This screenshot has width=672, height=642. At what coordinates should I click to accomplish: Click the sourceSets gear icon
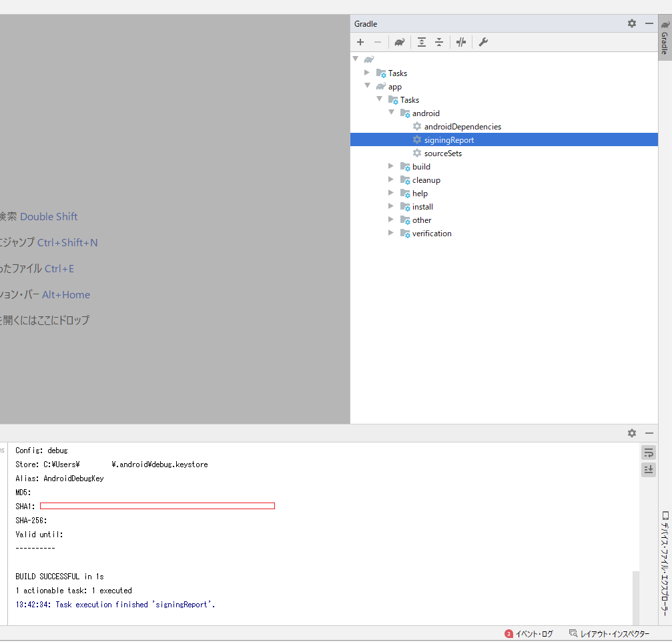pyautogui.click(x=417, y=153)
